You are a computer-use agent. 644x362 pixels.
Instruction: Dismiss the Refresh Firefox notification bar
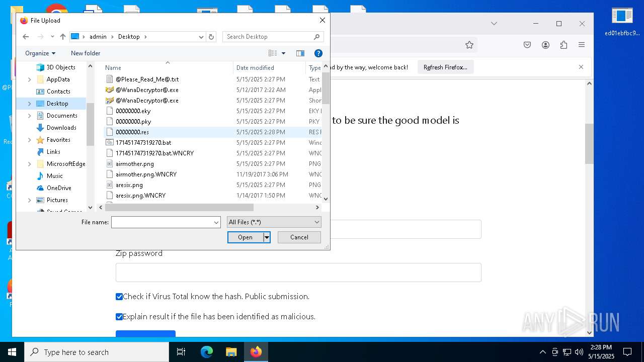coord(581,67)
